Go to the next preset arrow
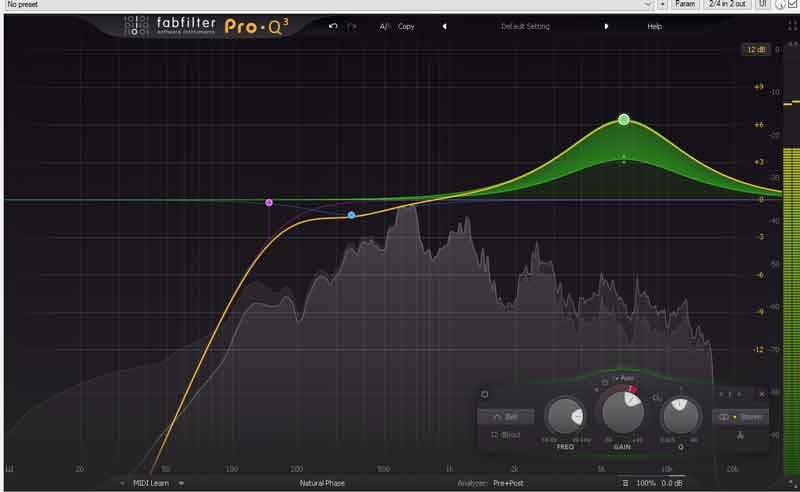 coord(606,27)
